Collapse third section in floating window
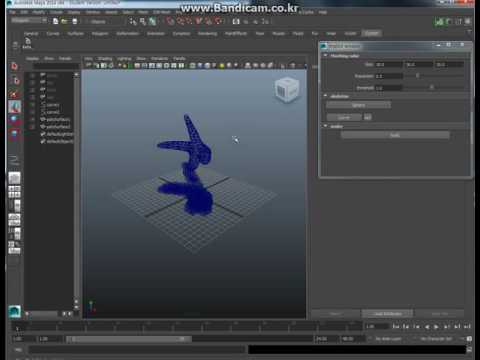Viewport: 480px width, 360px height. tap(326, 126)
